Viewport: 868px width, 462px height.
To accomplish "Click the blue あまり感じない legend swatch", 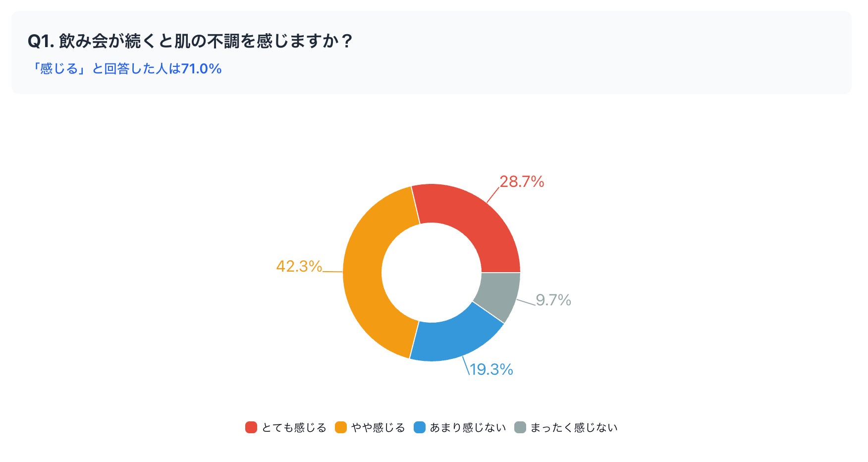I will click(420, 427).
